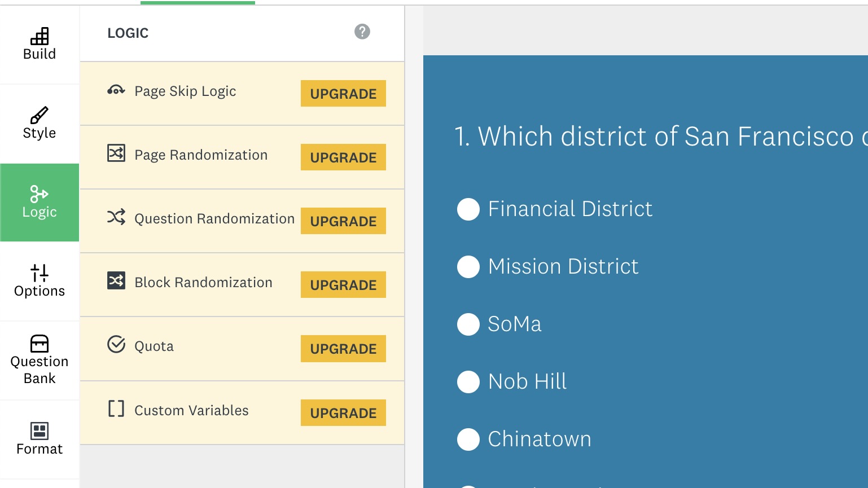Click the Block Randomization icon
The image size is (868, 488).
pos(116,280)
